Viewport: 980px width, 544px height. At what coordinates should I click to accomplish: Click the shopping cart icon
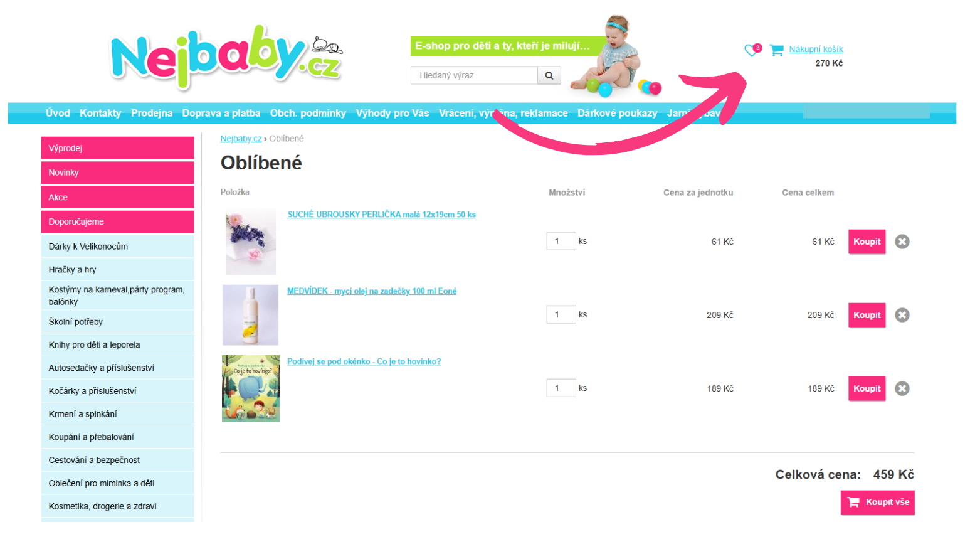[x=776, y=50]
